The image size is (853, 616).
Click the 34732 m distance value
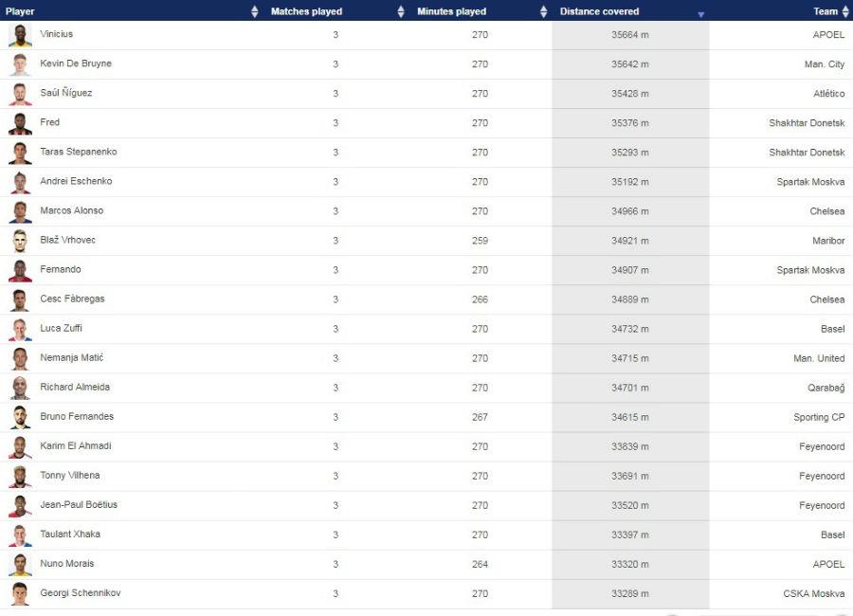pos(630,329)
